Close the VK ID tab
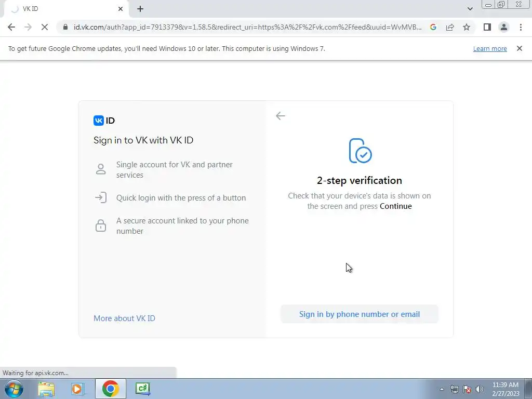The image size is (532, 399). [121, 9]
